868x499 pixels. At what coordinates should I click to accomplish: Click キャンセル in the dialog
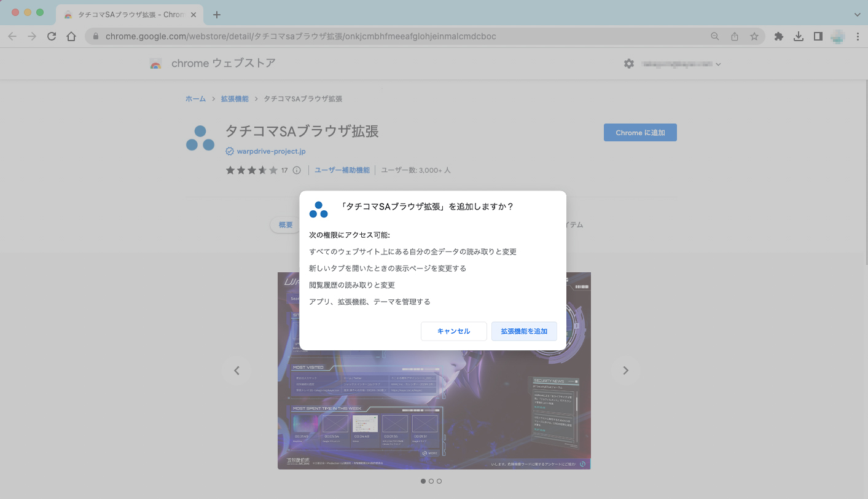454,331
